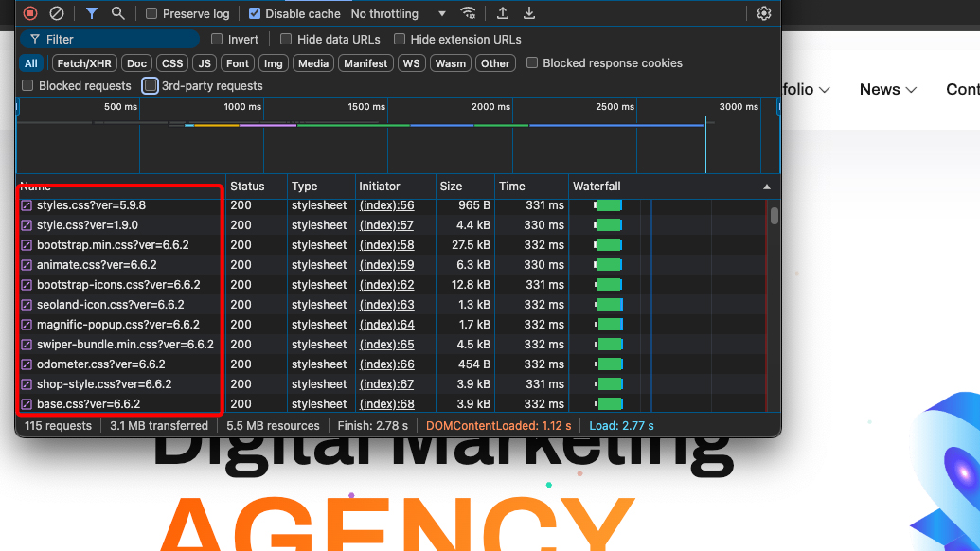Expand the News menu chevron
The image size is (980, 551).
click(x=911, y=90)
